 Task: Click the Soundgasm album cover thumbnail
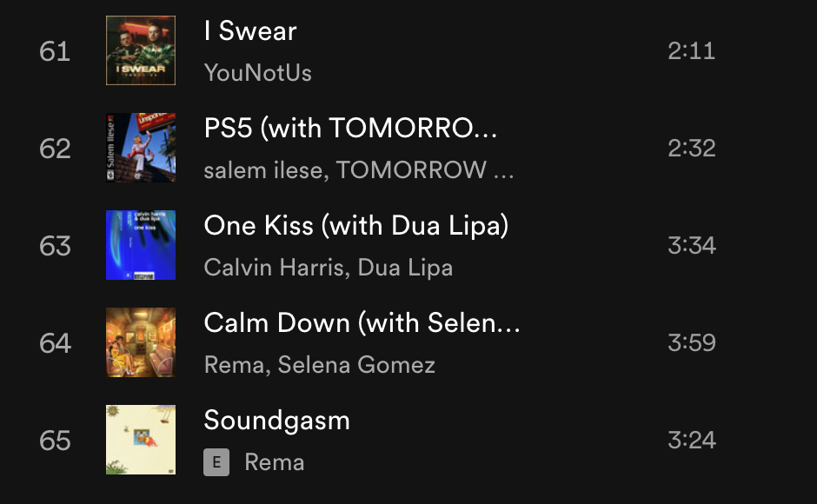click(x=141, y=440)
